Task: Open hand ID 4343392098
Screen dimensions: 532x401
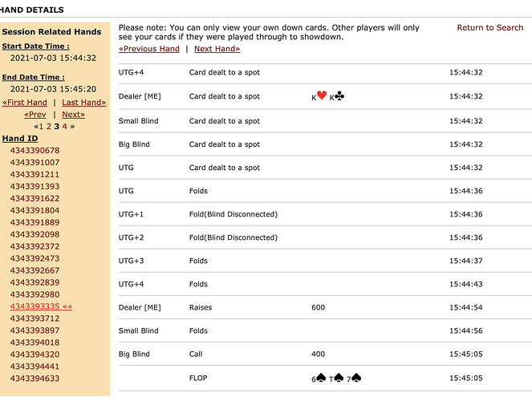Action: tap(35, 234)
